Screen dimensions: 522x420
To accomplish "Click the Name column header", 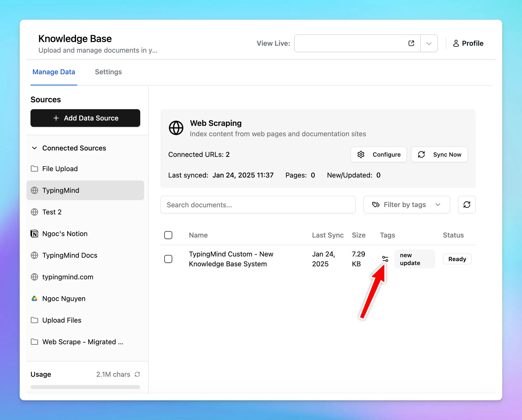I will click(198, 235).
